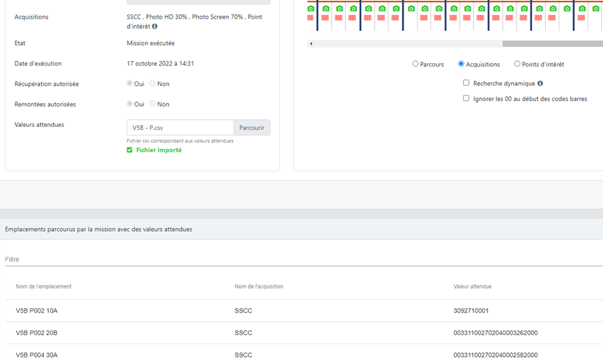Viewport: 603px width, 364px height.
Task: Tick Ignorer les 00 au début checkbox
Action: pyautogui.click(x=466, y=98)
